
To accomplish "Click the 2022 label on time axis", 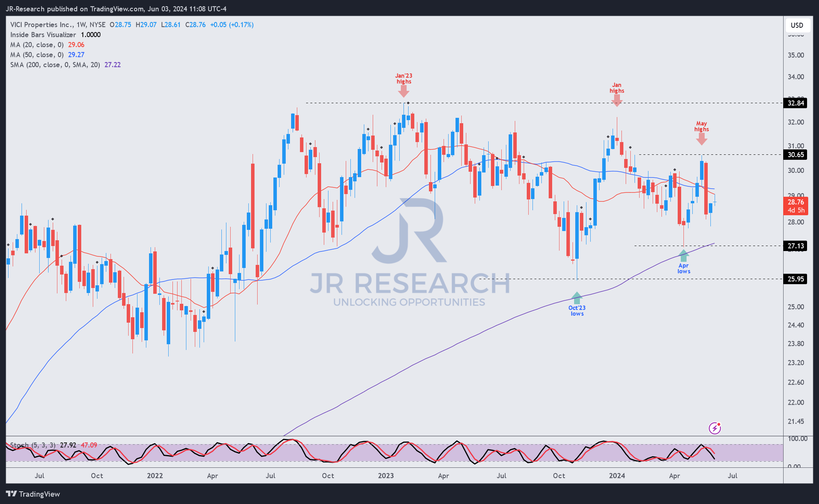I will [155, 476].
